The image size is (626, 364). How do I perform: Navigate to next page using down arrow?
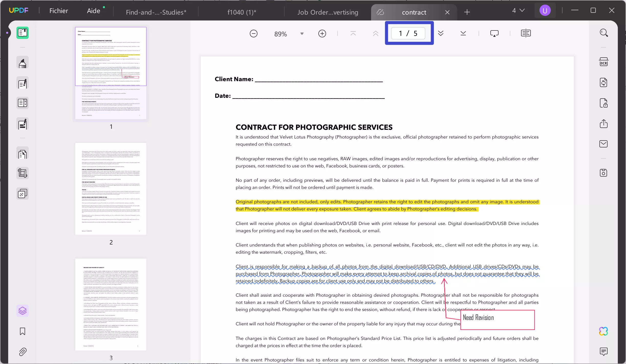(x=441, y=33)
